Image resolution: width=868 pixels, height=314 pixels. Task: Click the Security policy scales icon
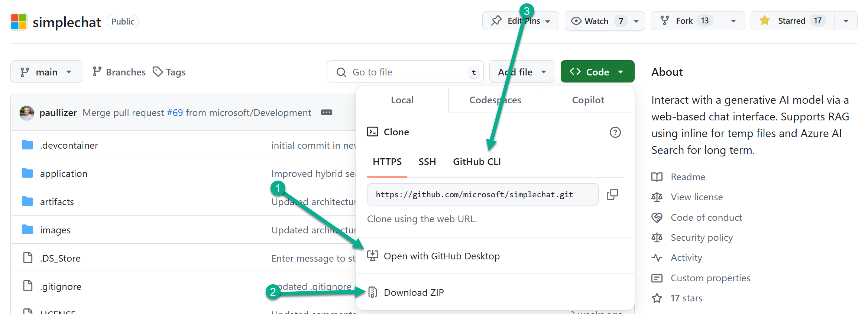click(657, 237)
